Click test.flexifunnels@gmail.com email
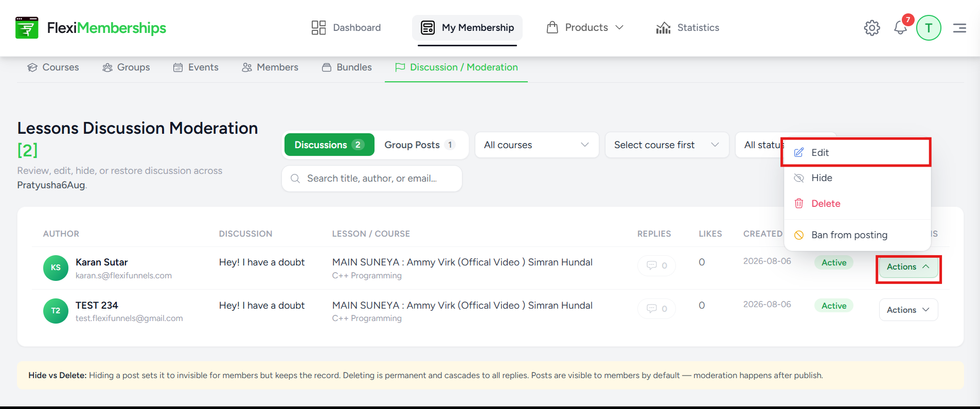The height and width of the screenshot is (409, 980). coord(129,318)
